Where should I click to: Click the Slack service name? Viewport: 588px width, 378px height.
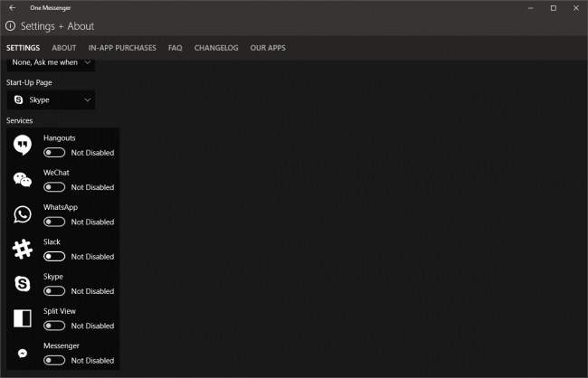[x=52, y=241]
